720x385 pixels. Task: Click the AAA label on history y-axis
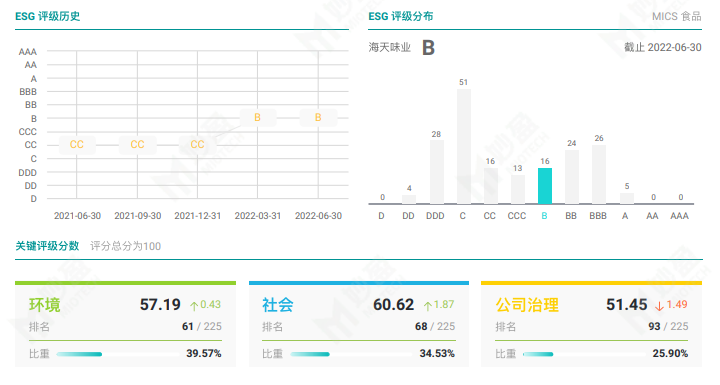point(28,52)
